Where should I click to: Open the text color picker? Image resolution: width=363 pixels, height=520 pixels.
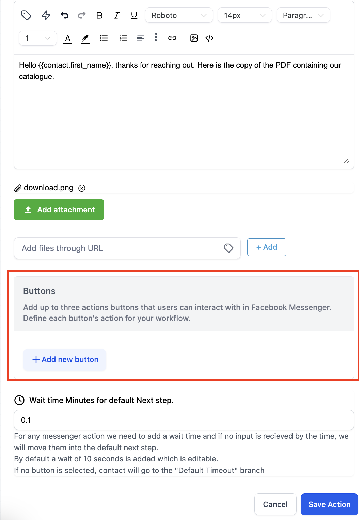tap(67, 38)
